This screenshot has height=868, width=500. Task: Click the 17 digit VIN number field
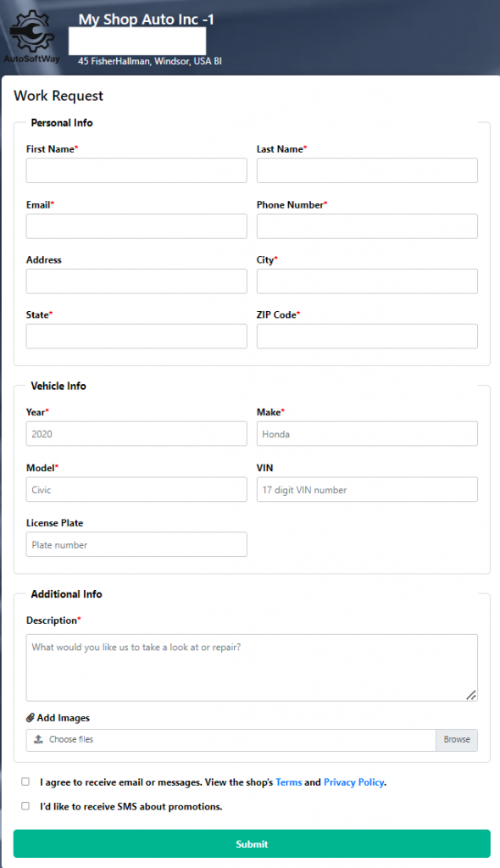pos(367,489)
